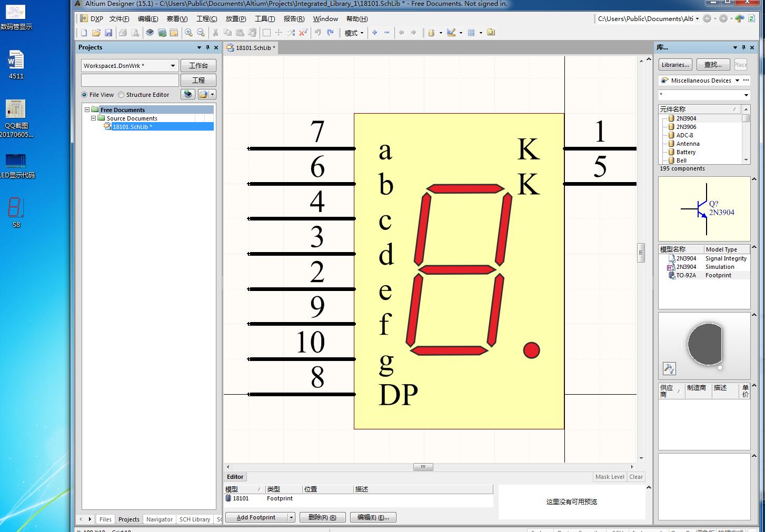Pin the Projects panel
Screen dimensions: 765x532
207,47
